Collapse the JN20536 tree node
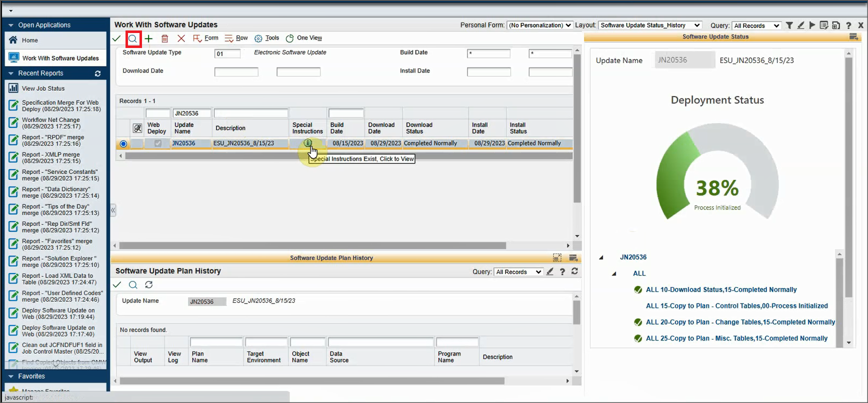868x403 pixels. pos(601,257)
